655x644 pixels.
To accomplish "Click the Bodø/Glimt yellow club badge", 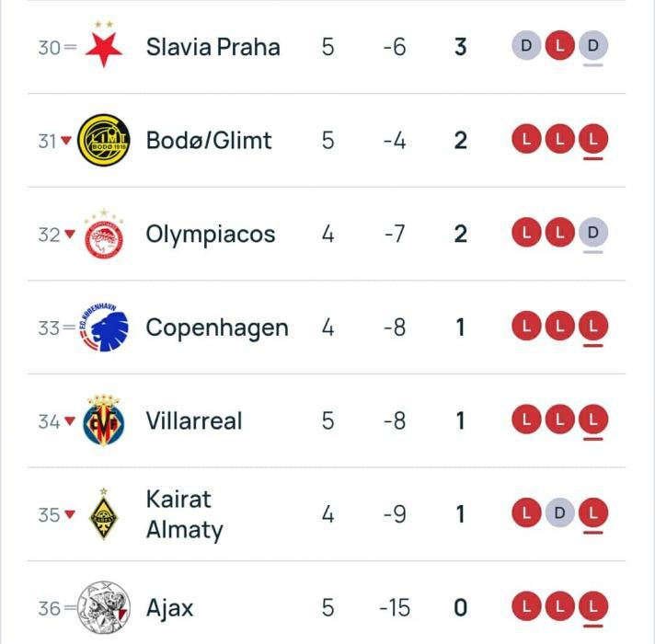I will [104, 140].
